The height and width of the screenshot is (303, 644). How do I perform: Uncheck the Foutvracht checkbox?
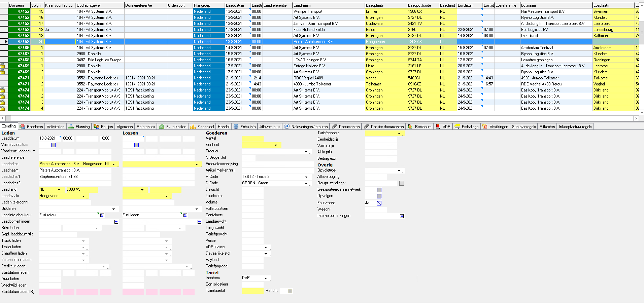pyautogui.click(x=379, y=203)
